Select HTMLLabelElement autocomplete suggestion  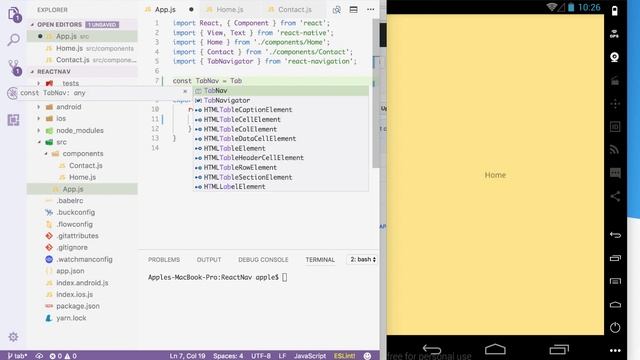click(281, 187)
